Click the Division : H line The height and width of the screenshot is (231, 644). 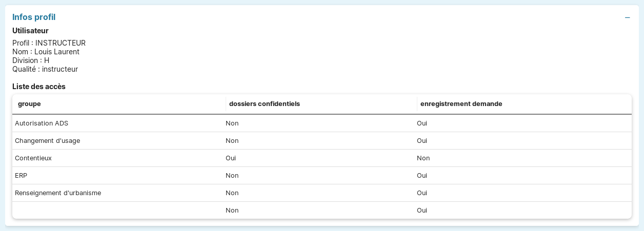click(31, 60)
